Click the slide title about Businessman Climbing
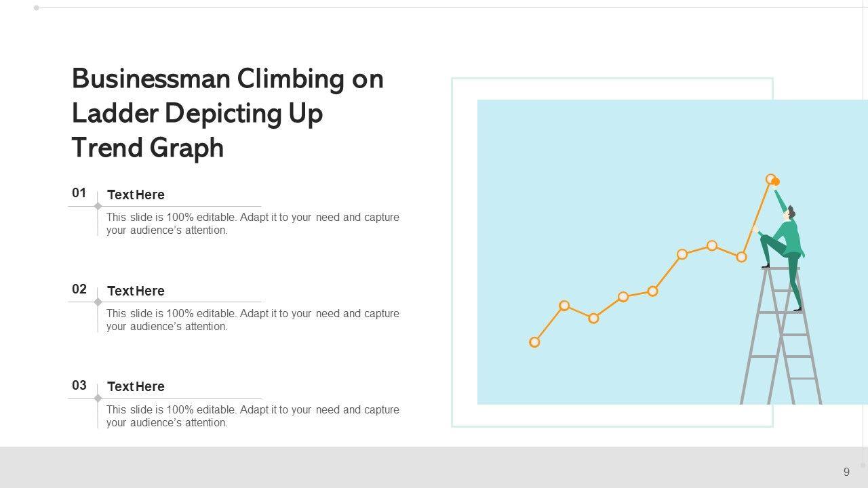Image resolution: width=868 pixels, height=488 pixels. [x=228, y=113]
